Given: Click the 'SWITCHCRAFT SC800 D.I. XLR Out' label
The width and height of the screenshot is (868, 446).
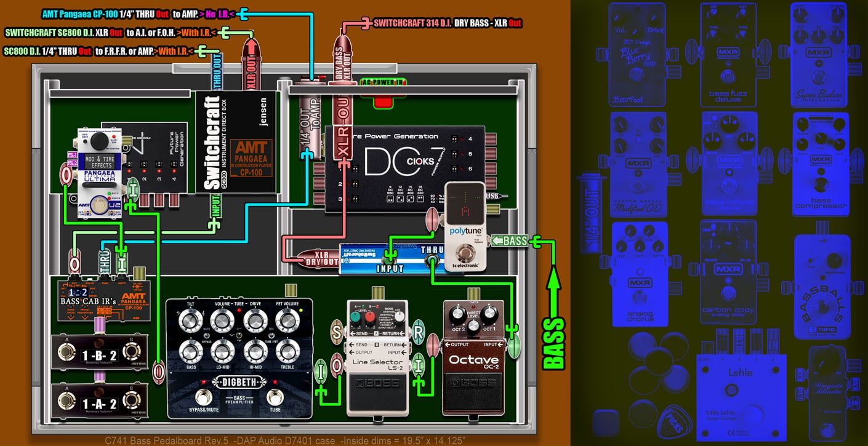Looking at the screenshot, I should (x=64, y=33).
